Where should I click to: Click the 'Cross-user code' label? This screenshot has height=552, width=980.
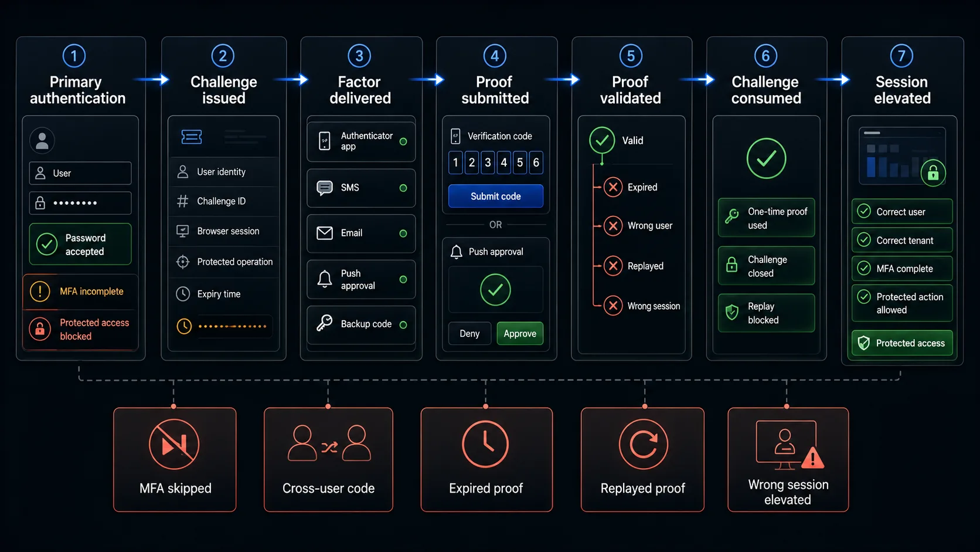(328, 488)
